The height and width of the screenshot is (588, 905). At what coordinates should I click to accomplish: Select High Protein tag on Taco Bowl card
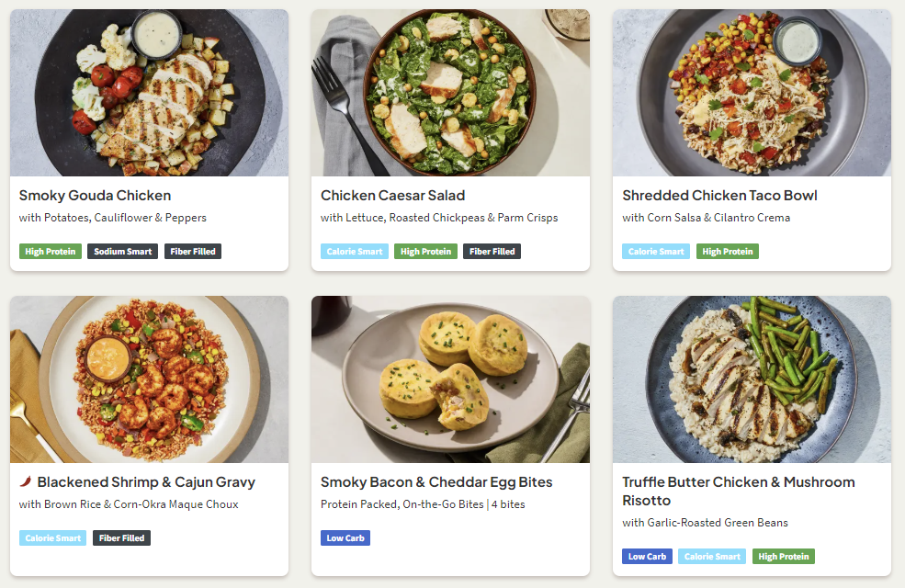(x=728, y=251)
